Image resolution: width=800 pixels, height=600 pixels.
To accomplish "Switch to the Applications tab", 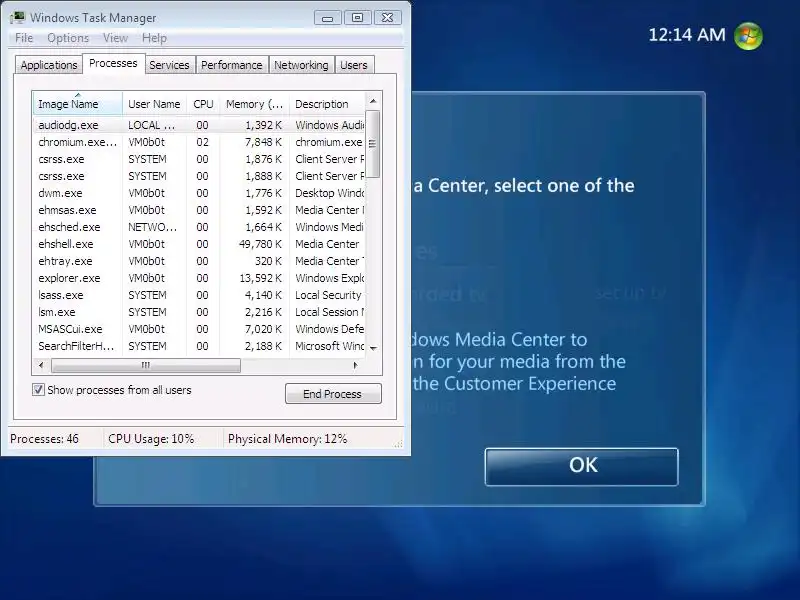I will pos(48,65).
